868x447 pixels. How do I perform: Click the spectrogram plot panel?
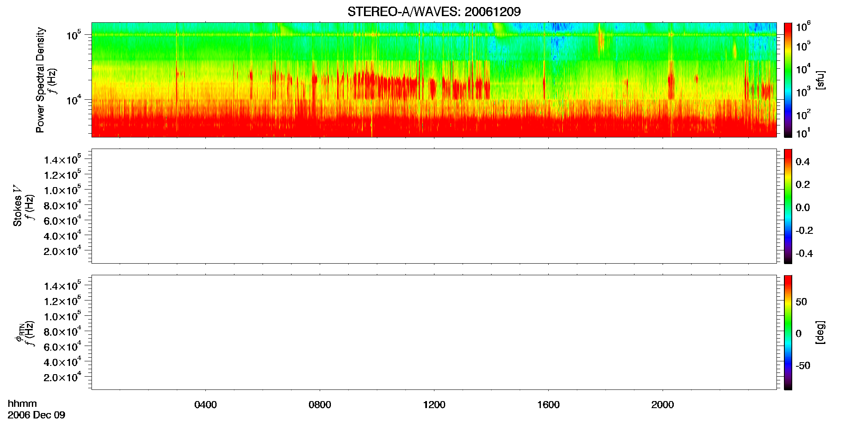click(434, 80)
